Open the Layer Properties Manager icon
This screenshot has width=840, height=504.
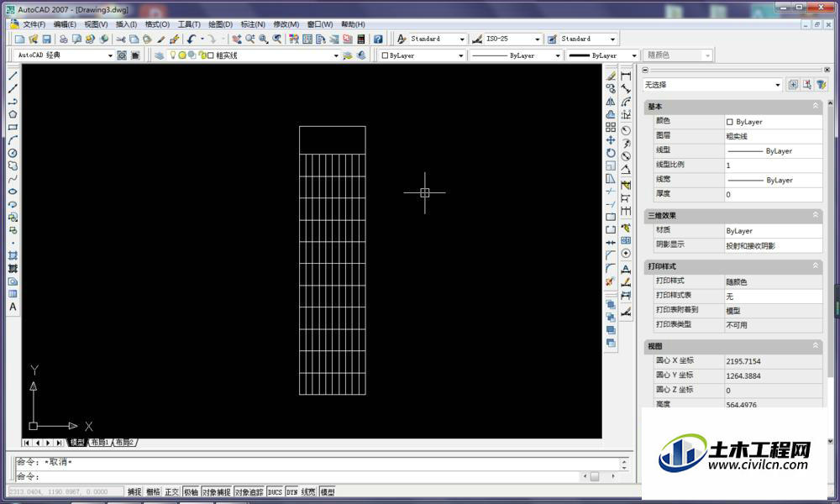click(159, 55)
